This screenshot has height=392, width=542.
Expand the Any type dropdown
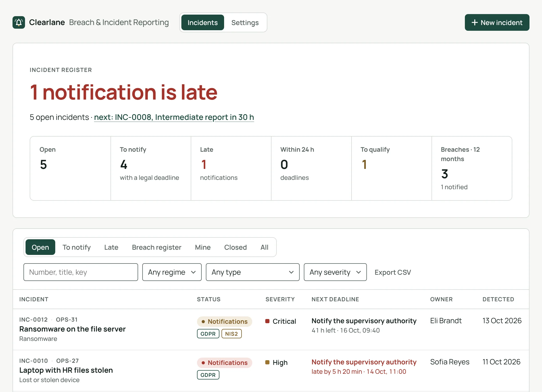(x=253, y=272)
